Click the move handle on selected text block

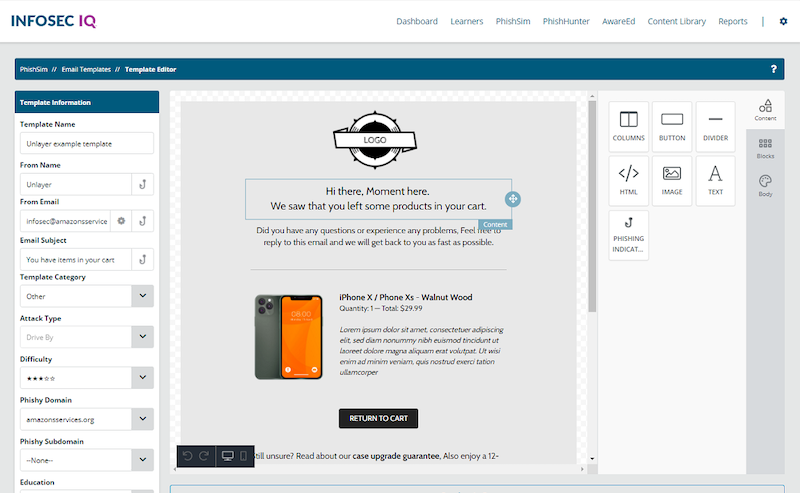point(513,199)
